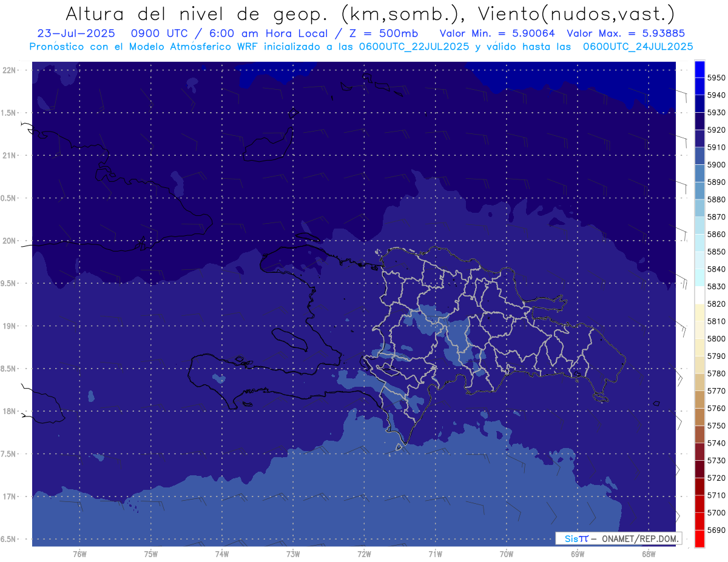
Task: Click the 5910 colorbar value
Action: click(x=716, y=147)
